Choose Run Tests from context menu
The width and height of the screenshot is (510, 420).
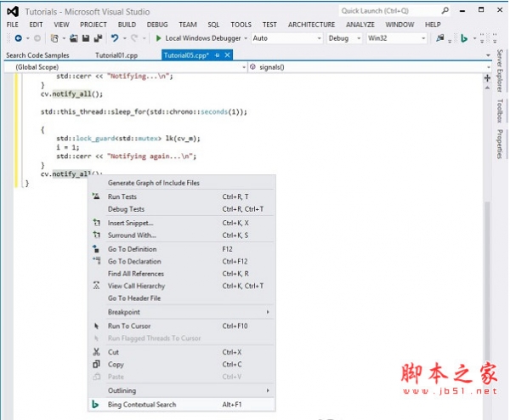pos(182,196)
